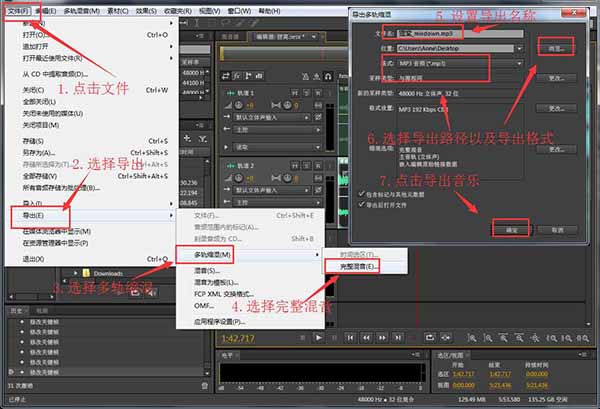Click 浏览... browse button in export dialog
This screenshot has width=600, height=409.
[x=556, y=48]
